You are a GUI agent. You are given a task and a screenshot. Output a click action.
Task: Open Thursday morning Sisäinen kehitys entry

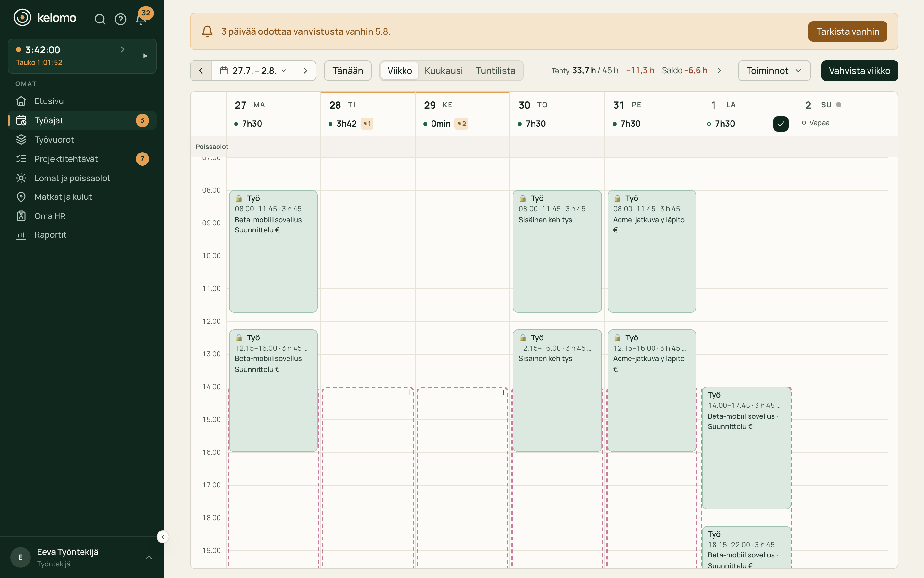click(x=557, y=251)
